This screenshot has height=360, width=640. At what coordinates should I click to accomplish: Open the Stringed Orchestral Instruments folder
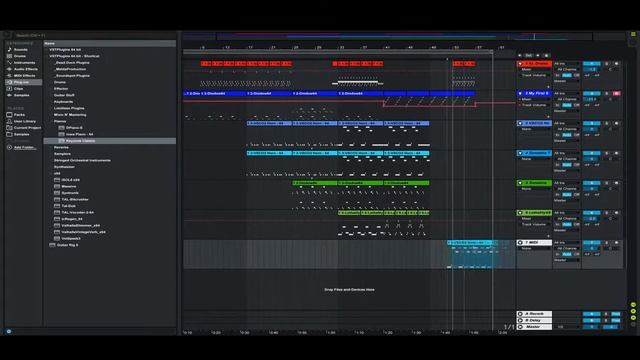point(82,160)
